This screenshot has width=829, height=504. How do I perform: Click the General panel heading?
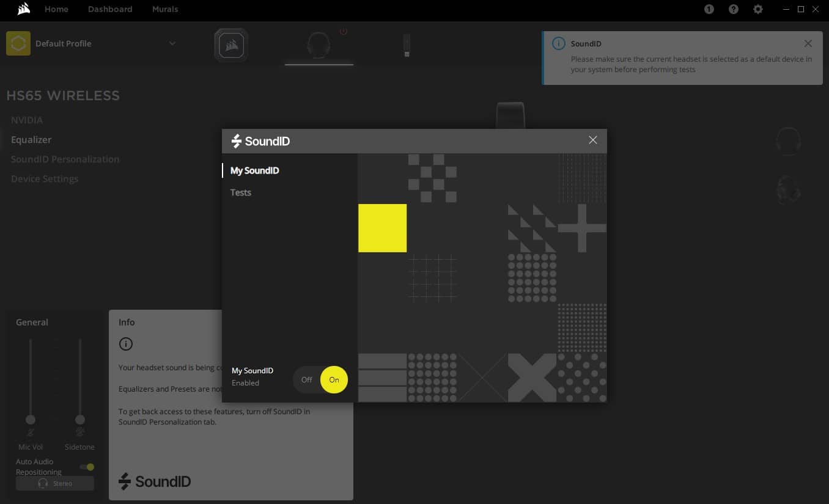[32, 322]
